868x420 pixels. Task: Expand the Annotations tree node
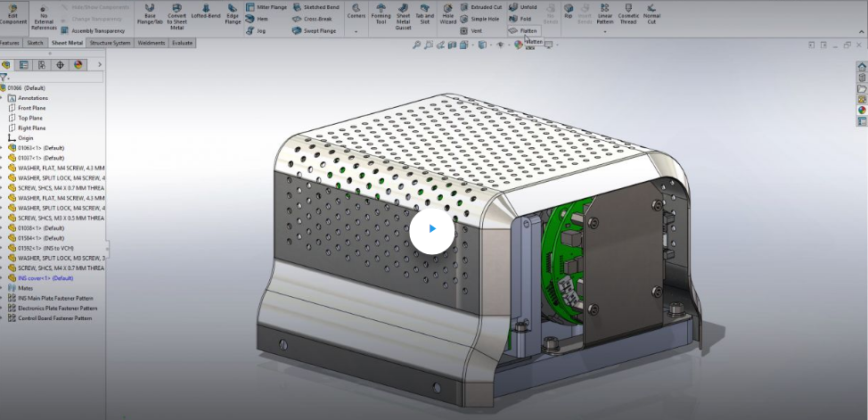(3, 98)
